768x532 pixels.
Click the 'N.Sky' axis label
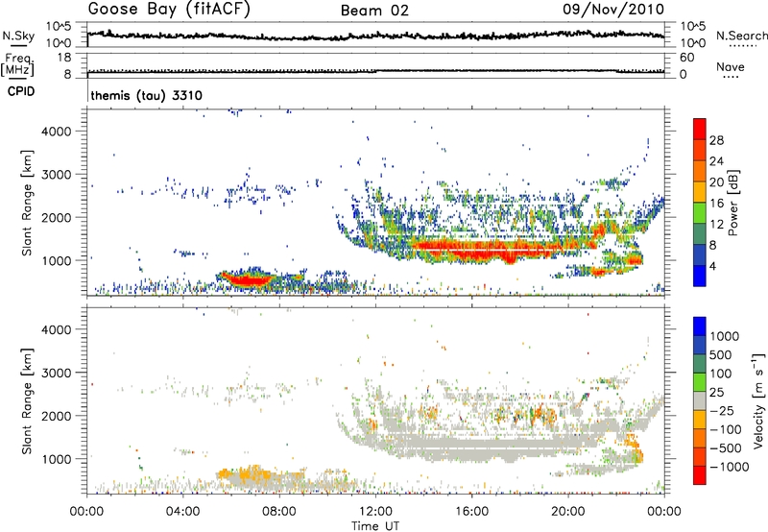(x=18, y=36)
